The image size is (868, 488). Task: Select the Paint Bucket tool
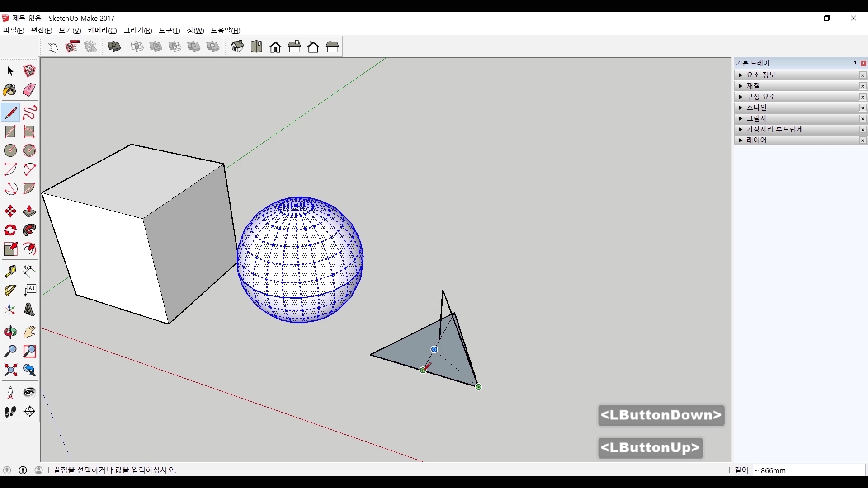pos(10,90)
